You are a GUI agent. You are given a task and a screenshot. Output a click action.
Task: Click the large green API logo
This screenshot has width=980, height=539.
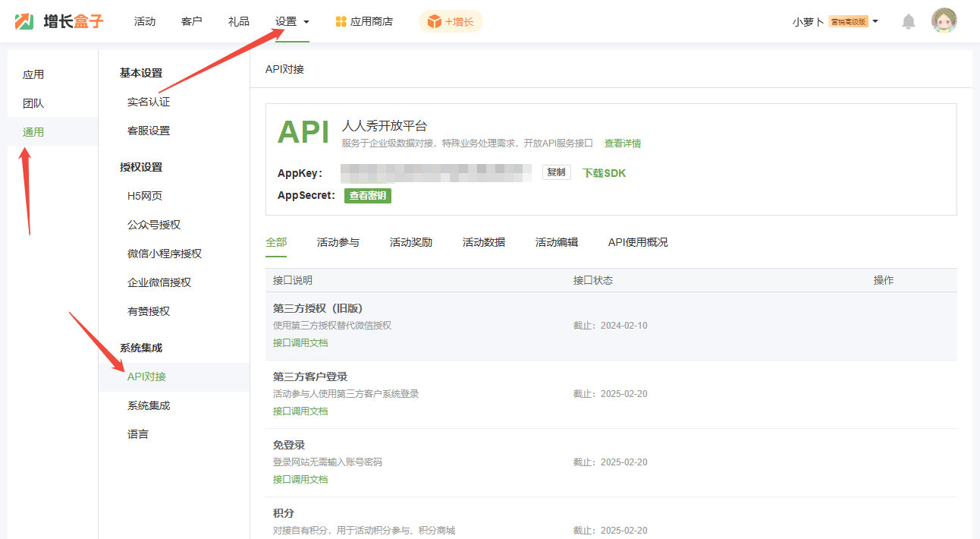303,132
